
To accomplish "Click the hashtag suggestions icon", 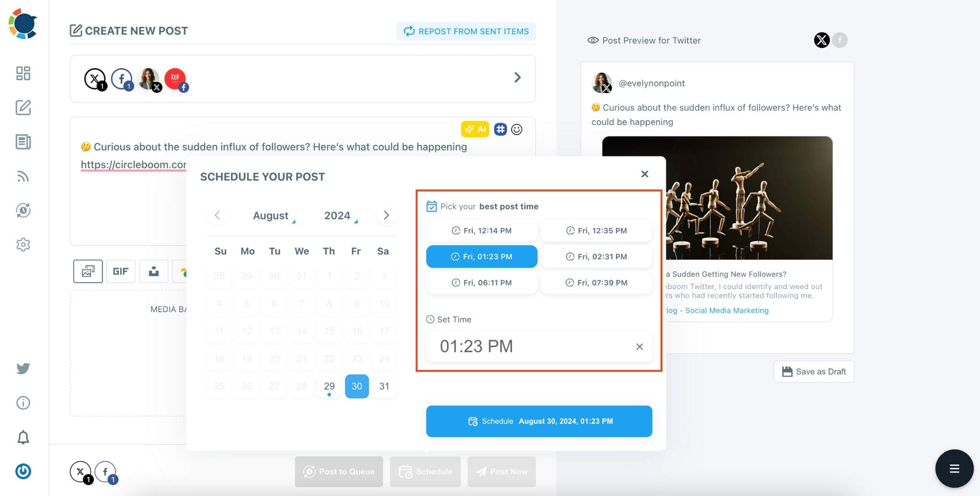I will pyautogui.click(x=500, y=129).
